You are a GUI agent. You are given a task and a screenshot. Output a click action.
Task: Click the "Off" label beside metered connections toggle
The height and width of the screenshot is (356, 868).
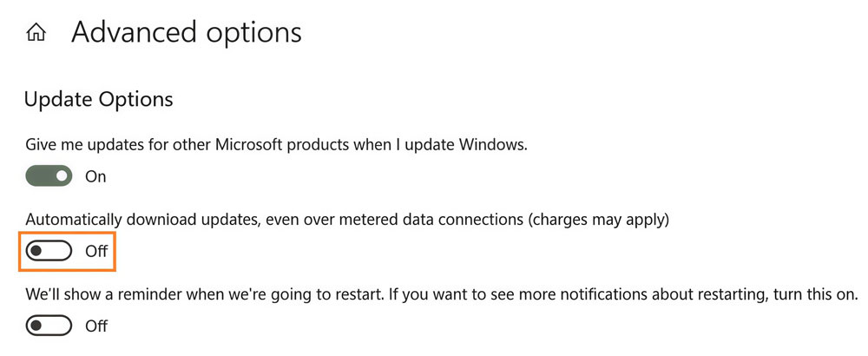pos(96,252)
